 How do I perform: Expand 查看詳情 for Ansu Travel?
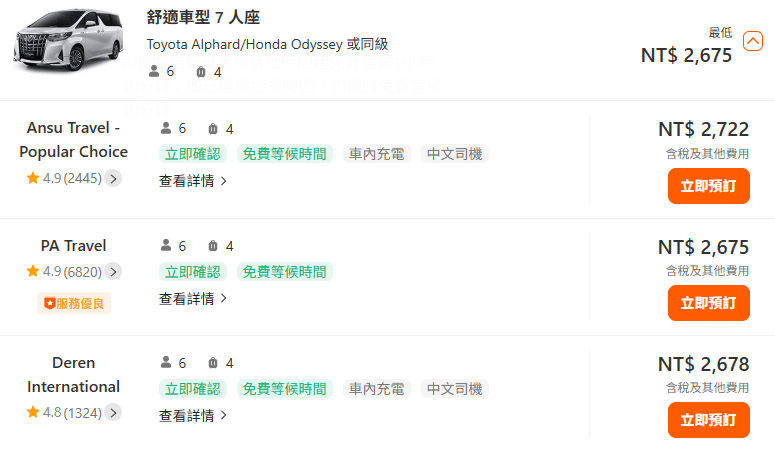(x=193, y=181)
